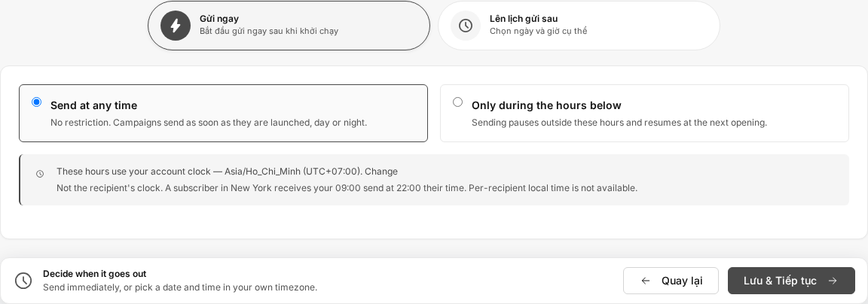868x304 pixels.
Task: Click the clock icon beside Lên lịch gửi sau
Action: click(466, 26)
